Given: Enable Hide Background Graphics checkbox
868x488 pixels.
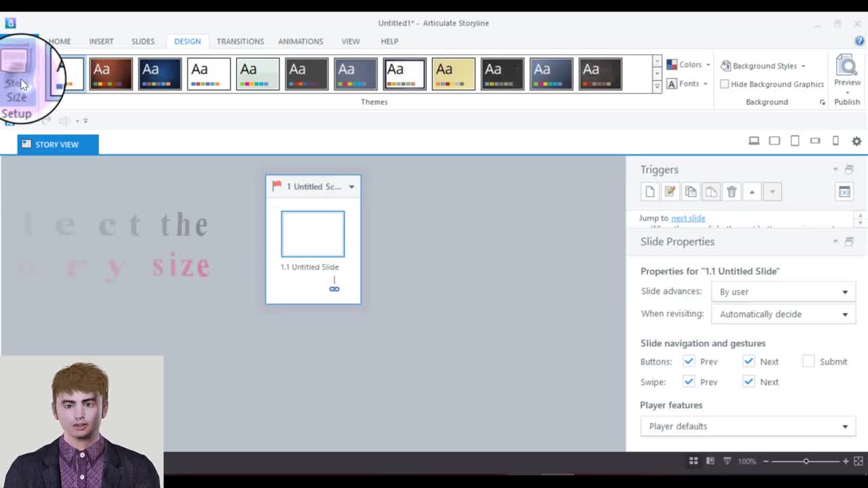Looking at the screenshot, I should point(724,84).
